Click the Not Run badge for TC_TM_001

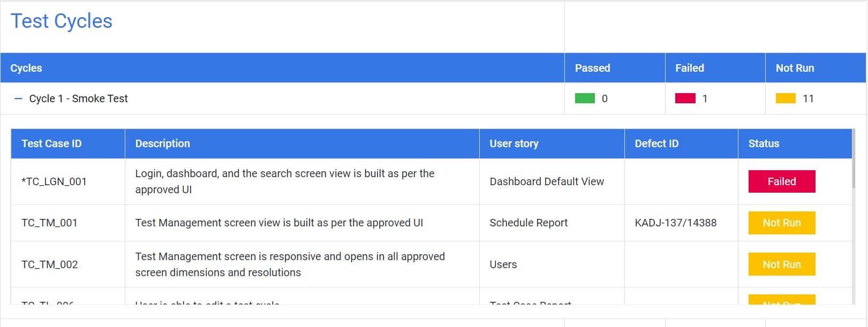coord(781,223)
